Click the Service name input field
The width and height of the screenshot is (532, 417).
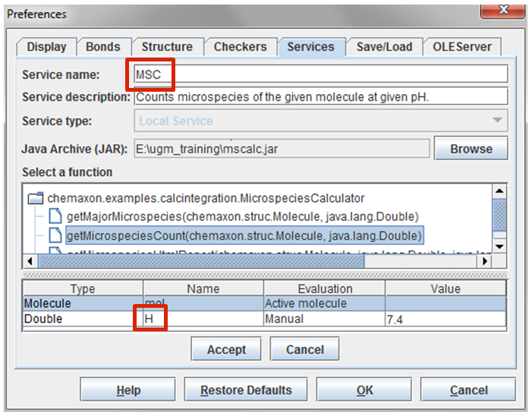[319, 74]
